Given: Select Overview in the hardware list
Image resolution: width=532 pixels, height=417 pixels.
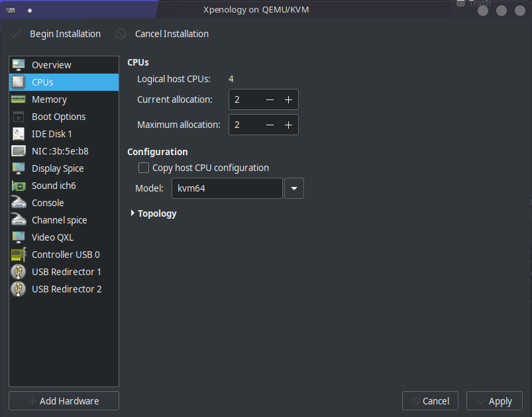Looking at the screenshot, I should coord(64,65).
